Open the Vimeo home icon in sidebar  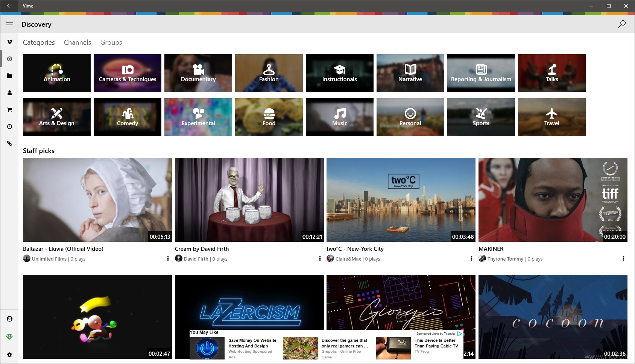click(x=9, y=42)
